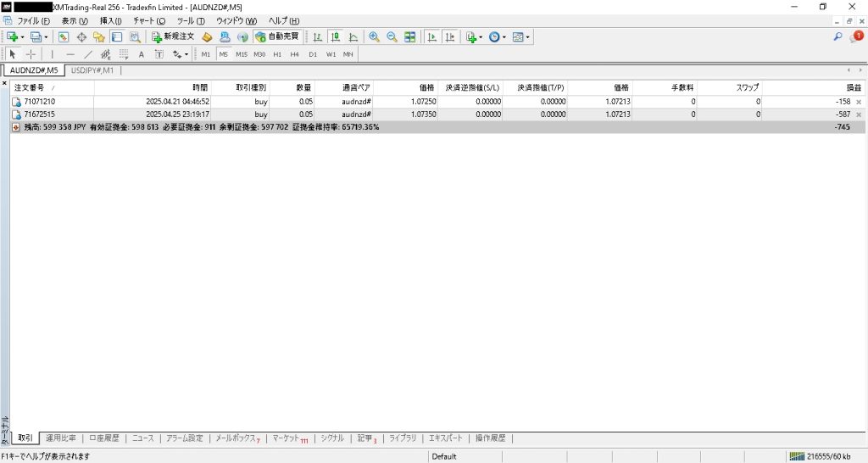Viewport: 868px width, 463px height.
Task: Close order 71071210 with the x button
Action: (858, 102)
